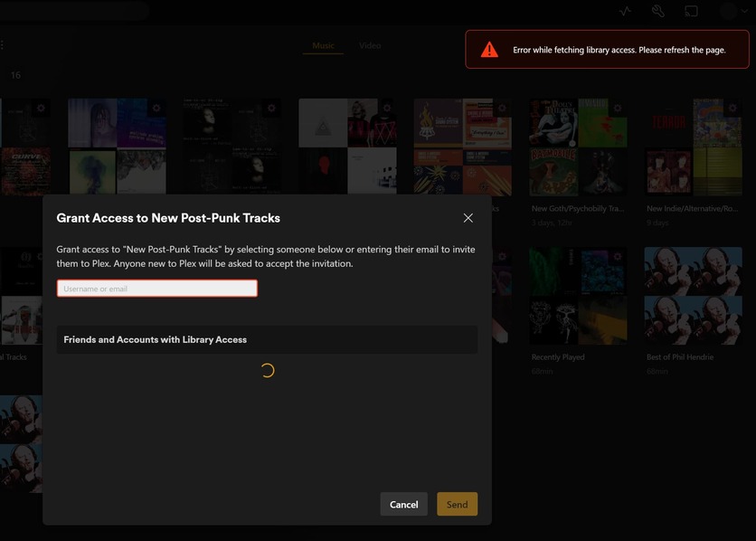Click the Send button

457,504
